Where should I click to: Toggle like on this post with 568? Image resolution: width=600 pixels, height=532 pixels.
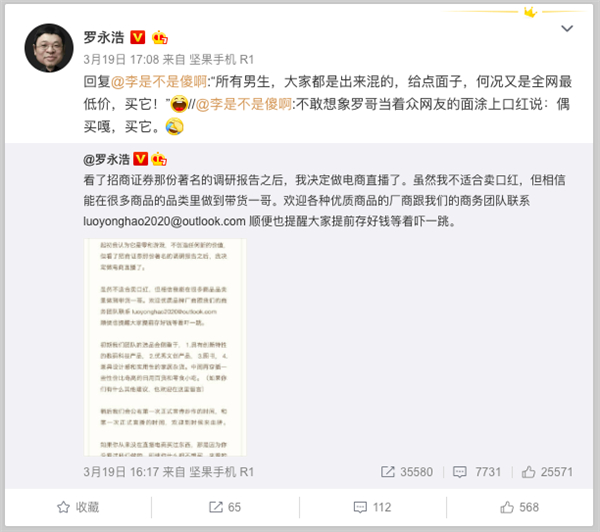pyautogui.click(x=519, y=507)
